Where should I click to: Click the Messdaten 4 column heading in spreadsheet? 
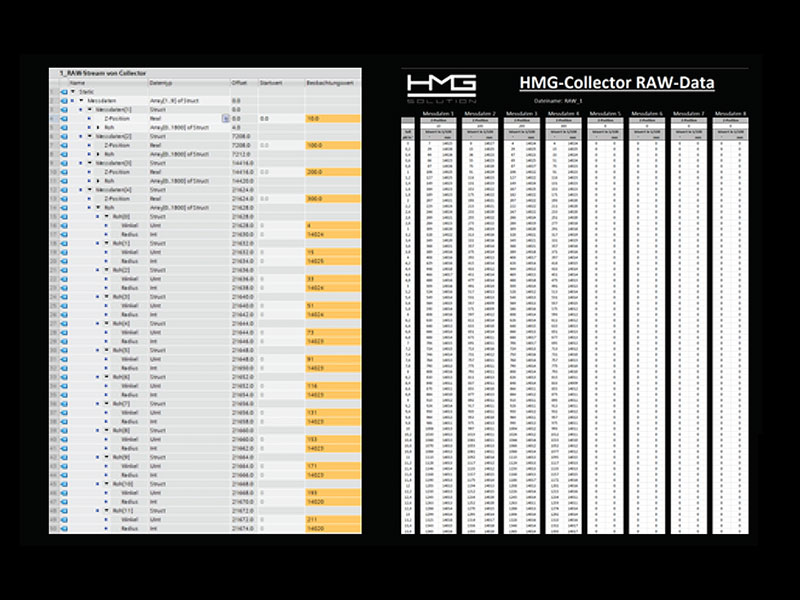pyautogui.click(x=563, y=113)
